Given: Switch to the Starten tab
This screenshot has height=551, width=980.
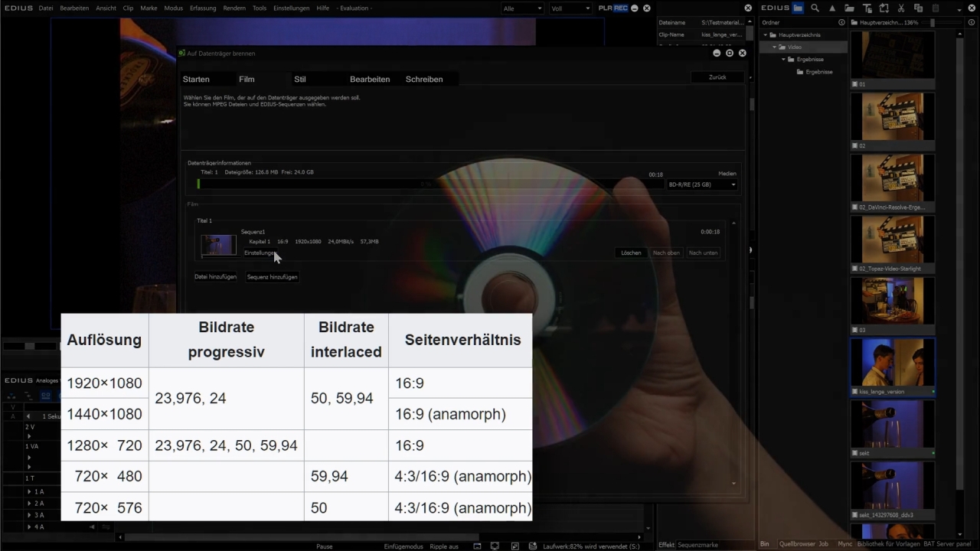Looking at the screenshot, I should 196,79.
